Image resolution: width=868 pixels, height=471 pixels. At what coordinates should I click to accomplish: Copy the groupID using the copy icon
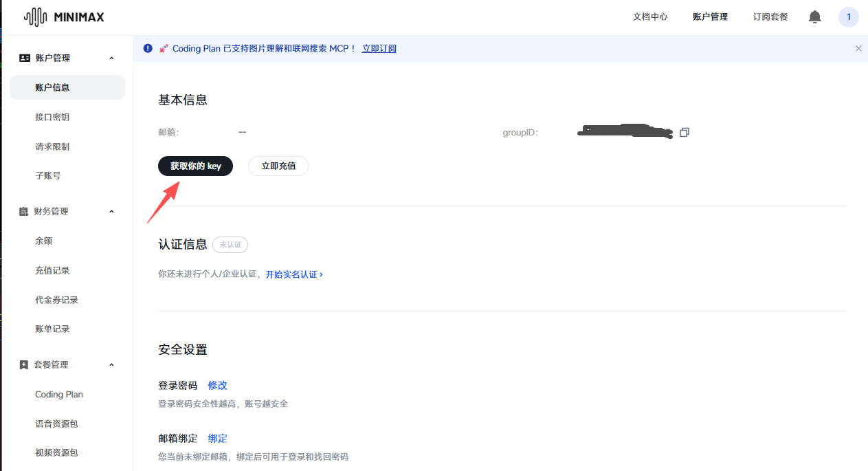[x=685, y=132]
